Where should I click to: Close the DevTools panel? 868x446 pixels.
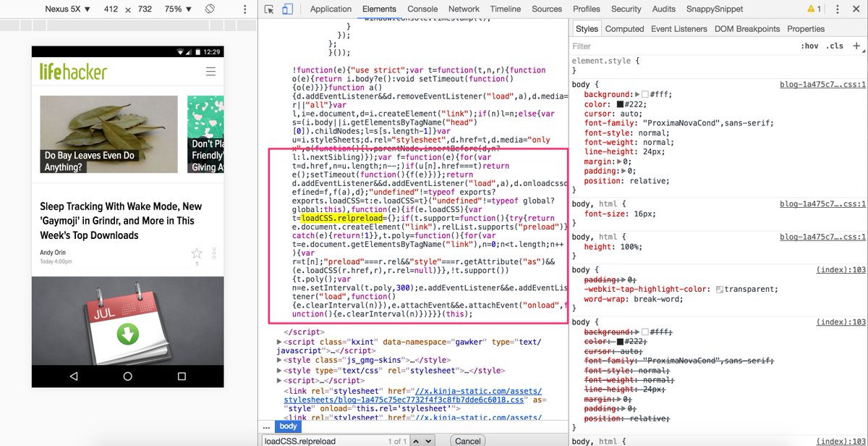856,9
